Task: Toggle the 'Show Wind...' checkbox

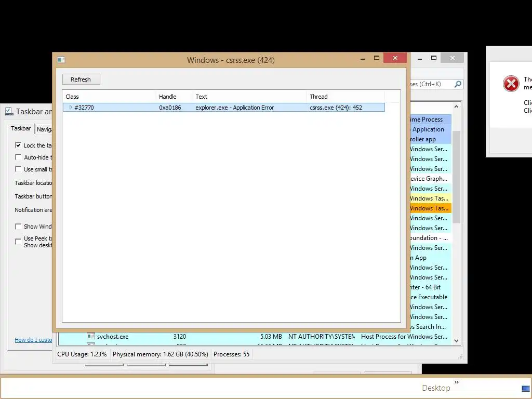Action: [x=18, y=227]
